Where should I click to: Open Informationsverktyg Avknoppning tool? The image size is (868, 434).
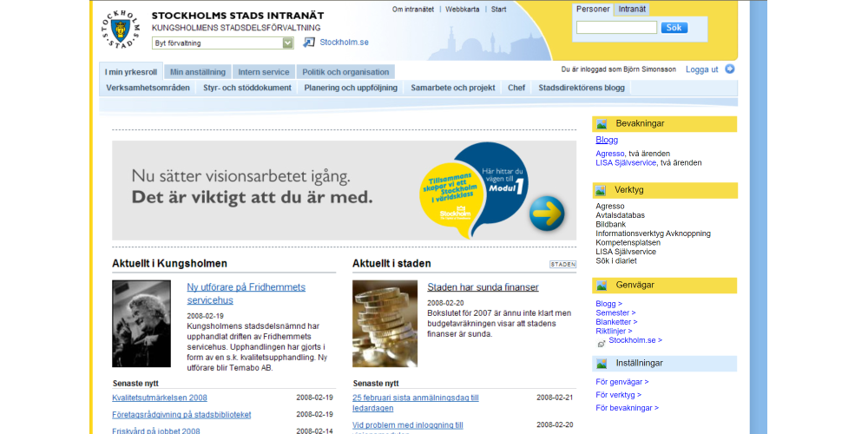coord(654,233)
